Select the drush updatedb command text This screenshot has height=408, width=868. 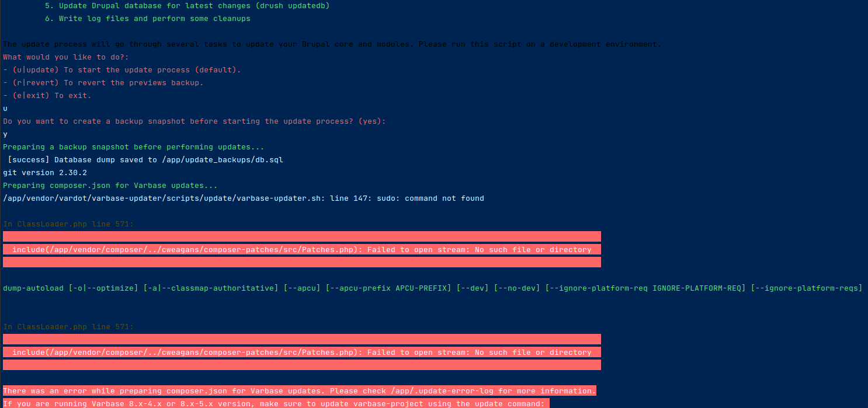pos(291,5)
